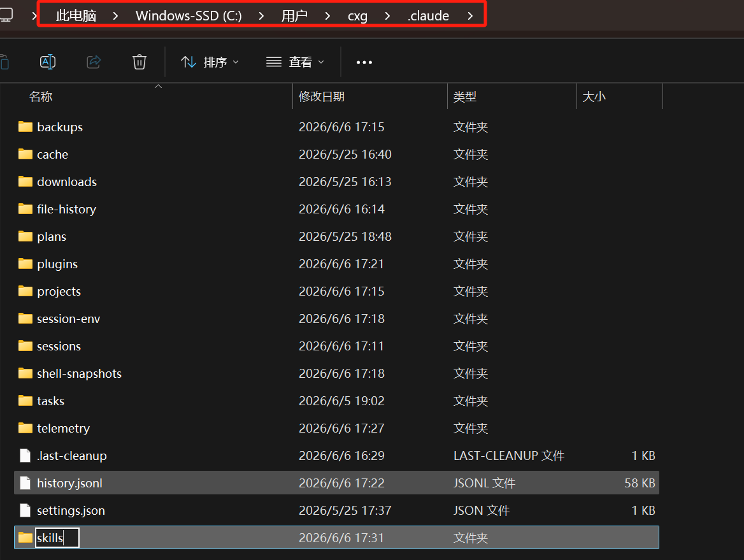
Task: Select the projects folder icon
Action: (x=25, y=291)
